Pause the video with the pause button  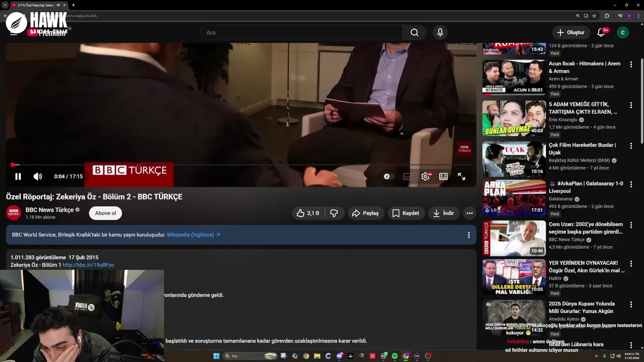[18, 176]
